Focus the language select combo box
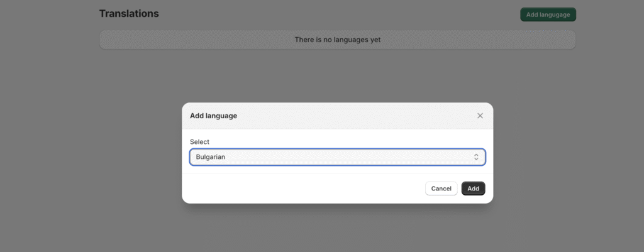This screenshot has height=252, width=644. (x=337, y=156)
